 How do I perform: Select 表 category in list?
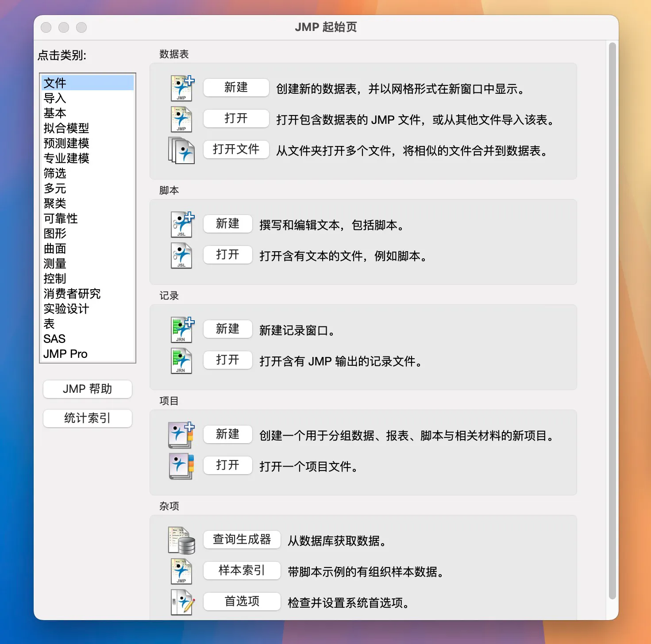(x=88, y=323)
